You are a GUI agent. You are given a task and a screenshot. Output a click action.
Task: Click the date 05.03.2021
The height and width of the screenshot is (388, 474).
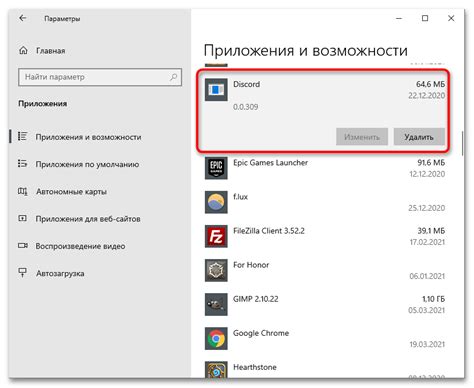point(427,310)
